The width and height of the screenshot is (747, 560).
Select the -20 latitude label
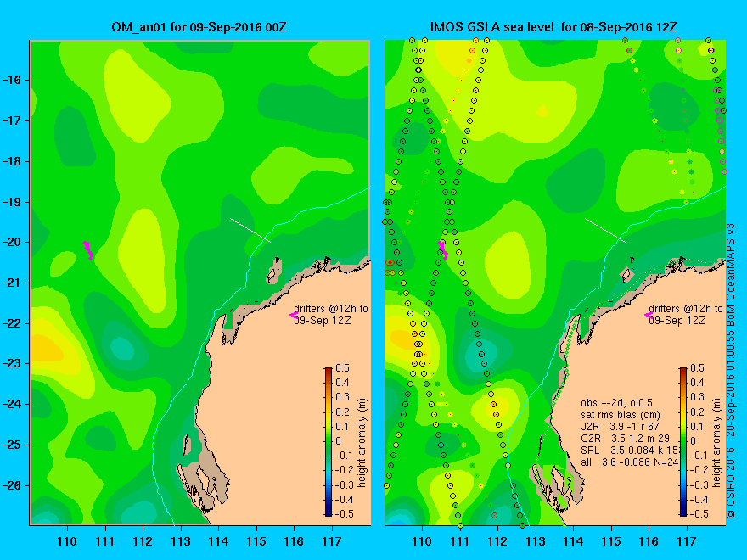pyautogui.click(x=13, y=243)
